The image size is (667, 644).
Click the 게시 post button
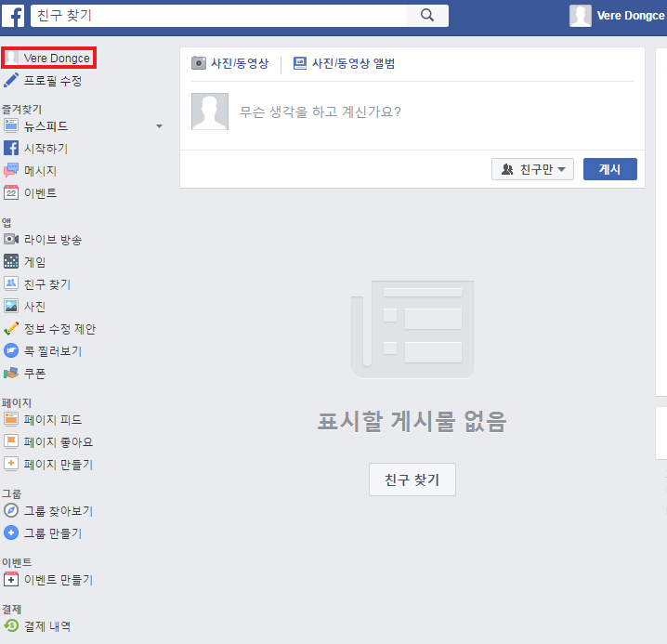coord(610,169)
